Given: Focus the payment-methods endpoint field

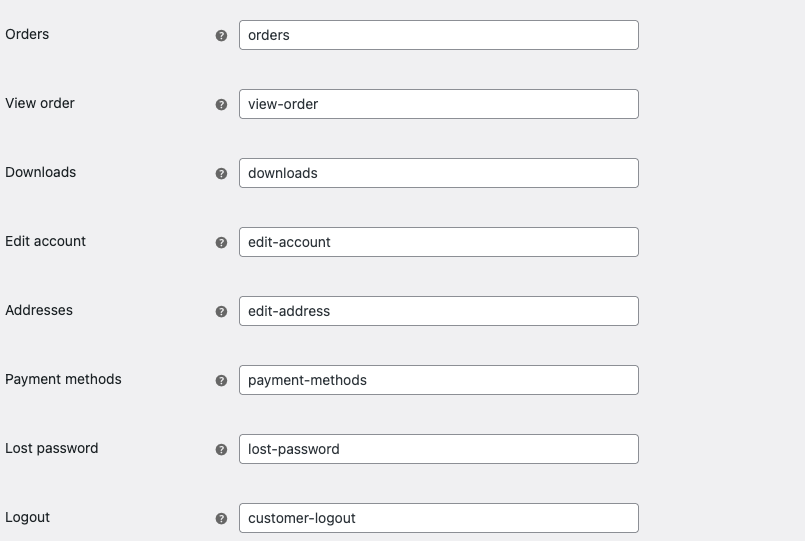Looking at the screenshot, I should 438,380.
